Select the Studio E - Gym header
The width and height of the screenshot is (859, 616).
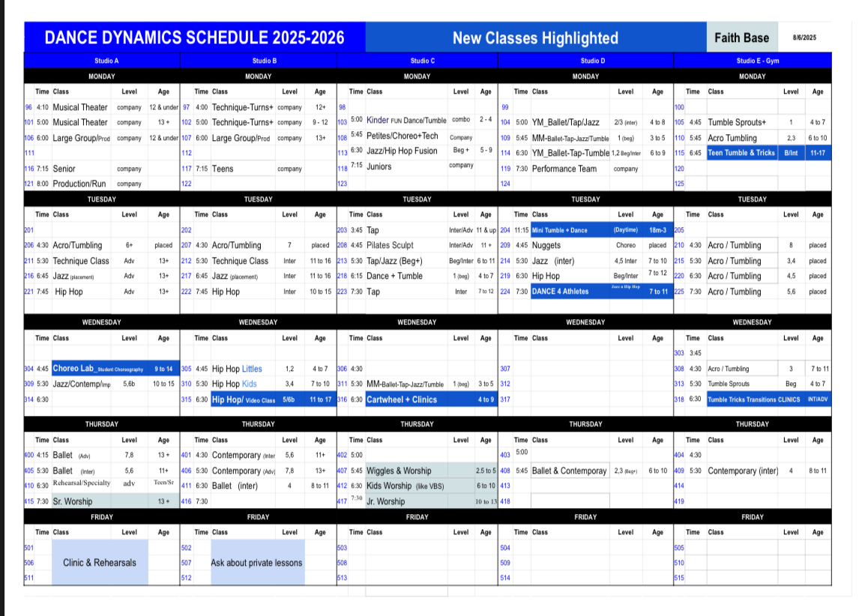pyautogui.click(x=758, y=61)
